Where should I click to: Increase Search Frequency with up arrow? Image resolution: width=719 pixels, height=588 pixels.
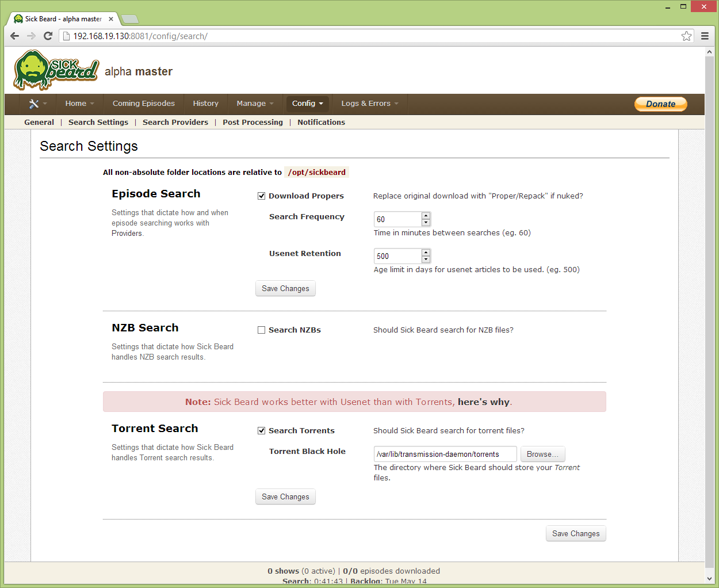pos(426,216)
